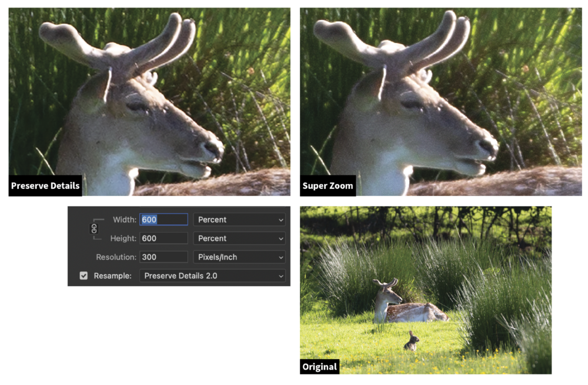Uncheck the Resample checkbox
588x385 pixels.
coord(83,276)
